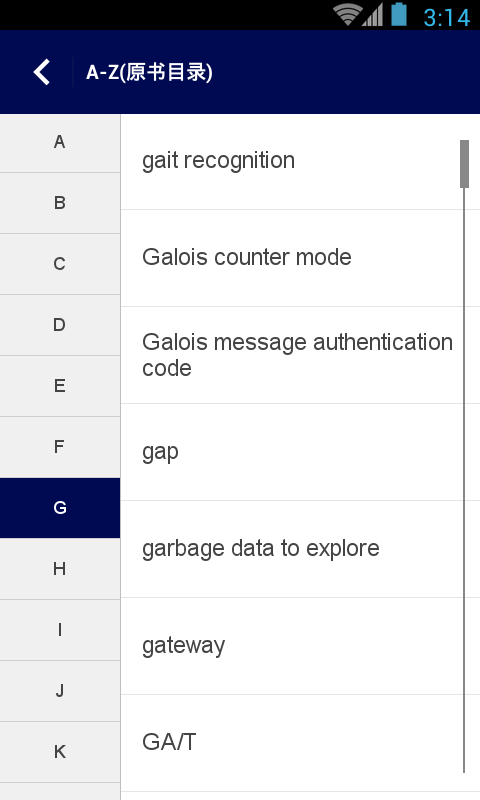
Task: Tap the Wi-Fi status icon
Action: click(x=347, y=15)
